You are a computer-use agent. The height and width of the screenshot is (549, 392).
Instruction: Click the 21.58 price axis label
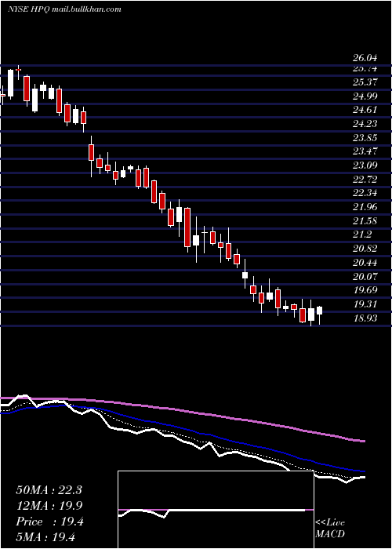pyautogui.click(x=365, y=221)
